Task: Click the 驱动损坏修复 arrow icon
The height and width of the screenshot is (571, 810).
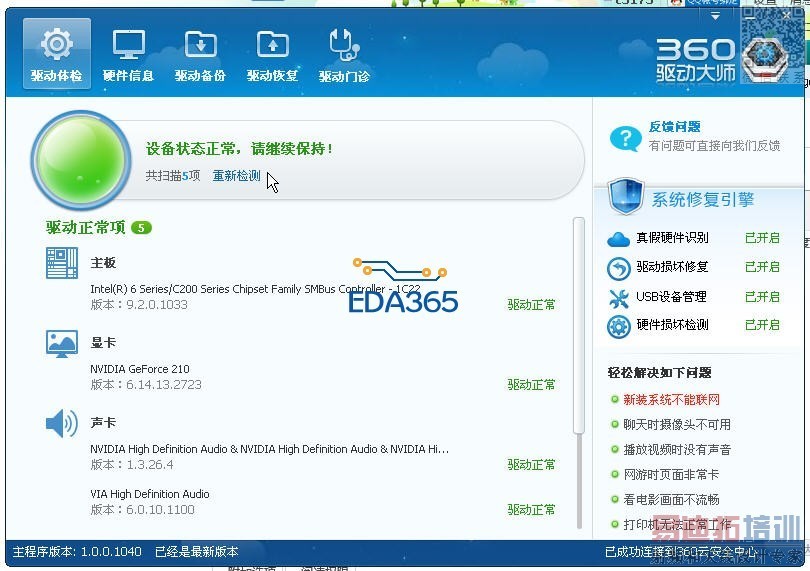Action: [618, 268]
